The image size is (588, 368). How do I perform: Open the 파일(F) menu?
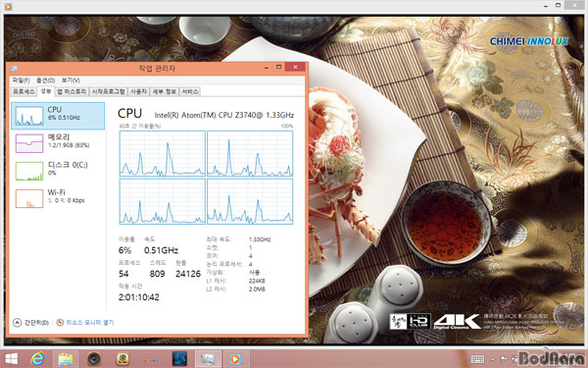tap(21, 80)
